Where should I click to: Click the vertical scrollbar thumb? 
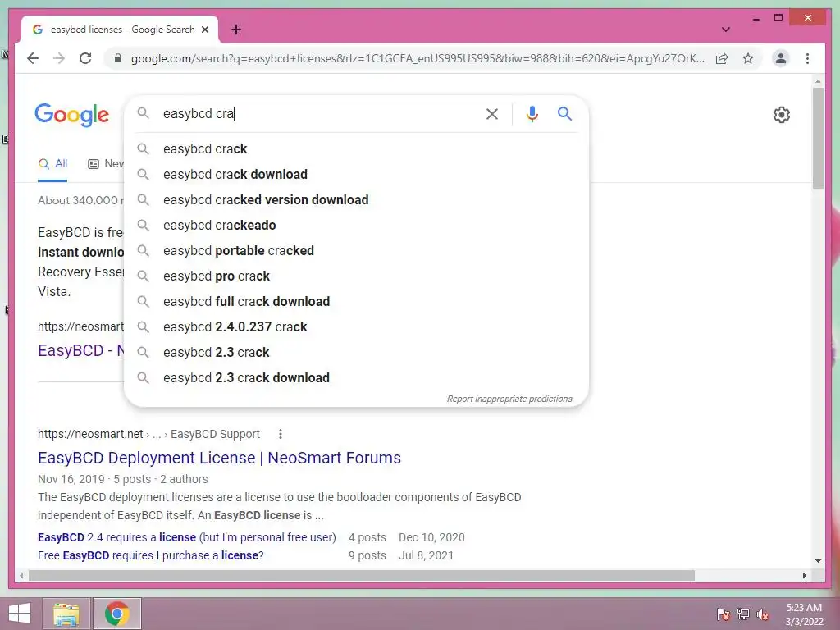(818, 138)
